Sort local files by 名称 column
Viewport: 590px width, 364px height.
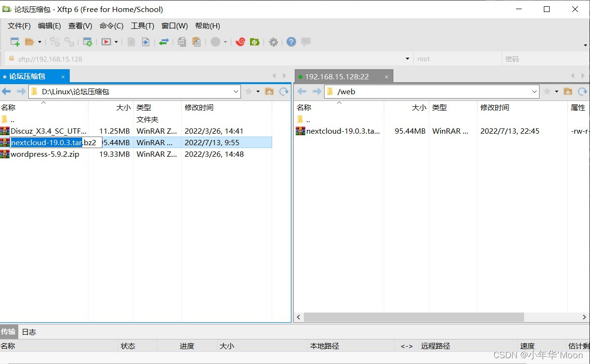(x=44, y=108)
